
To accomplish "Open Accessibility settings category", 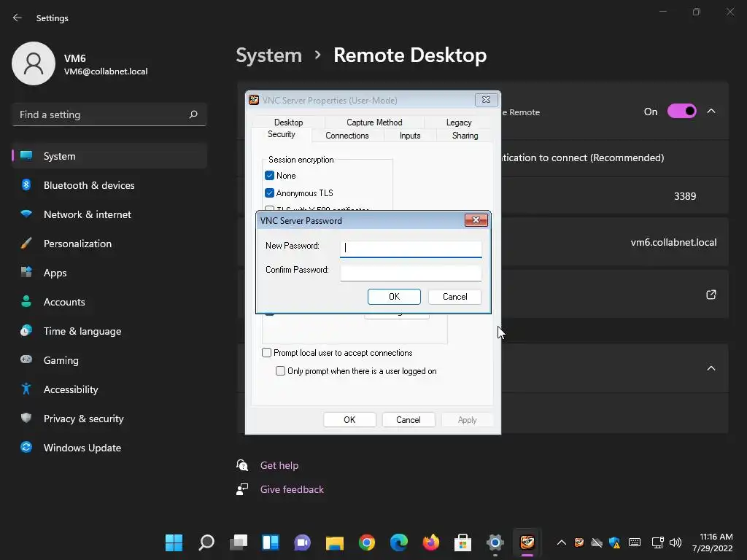I will tap(109, 389).
